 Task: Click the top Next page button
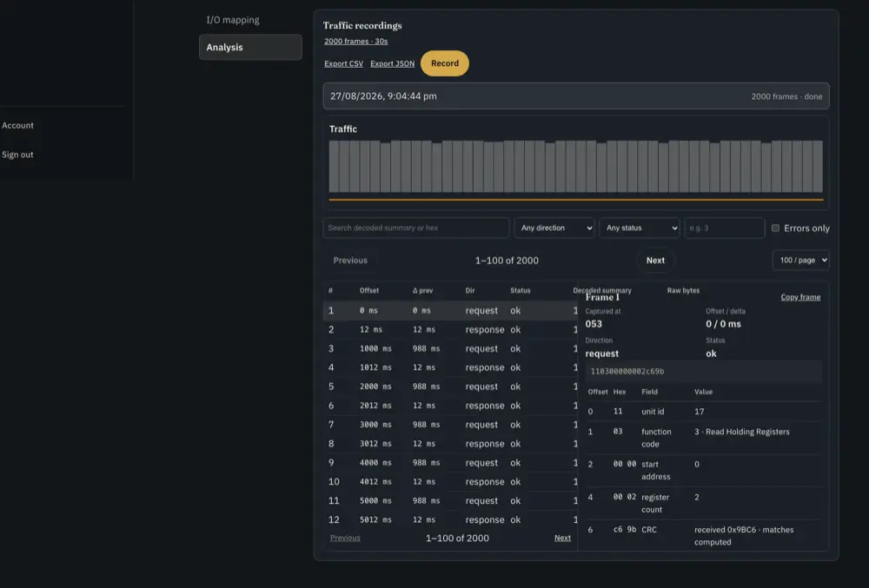655,261
